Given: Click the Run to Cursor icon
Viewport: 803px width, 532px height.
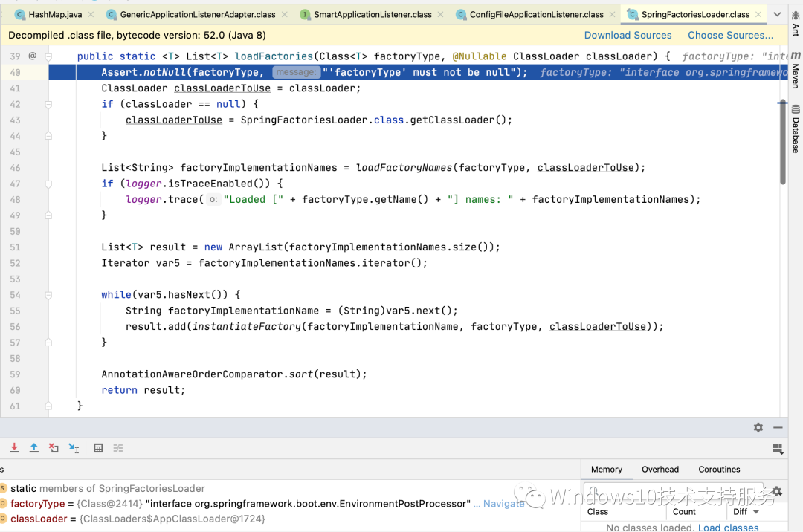Looking at the screenshot, I should pyautogui.click(x=73, y=448).
